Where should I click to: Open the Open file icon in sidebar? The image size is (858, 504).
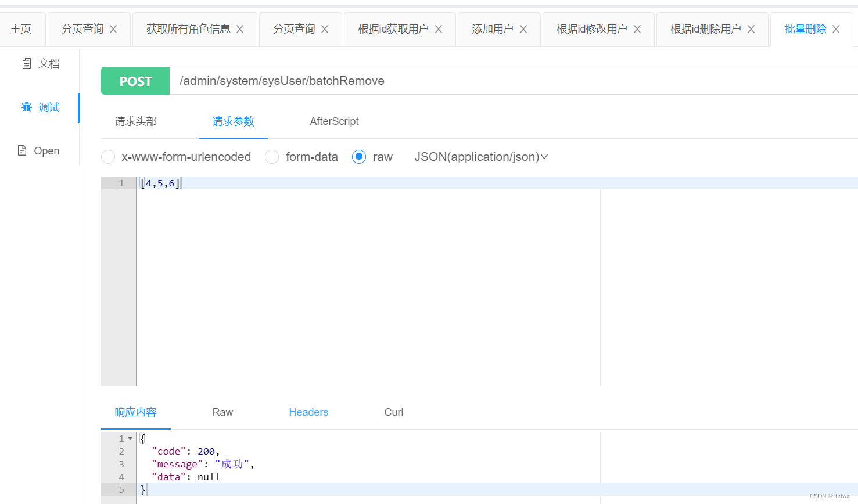22,150
